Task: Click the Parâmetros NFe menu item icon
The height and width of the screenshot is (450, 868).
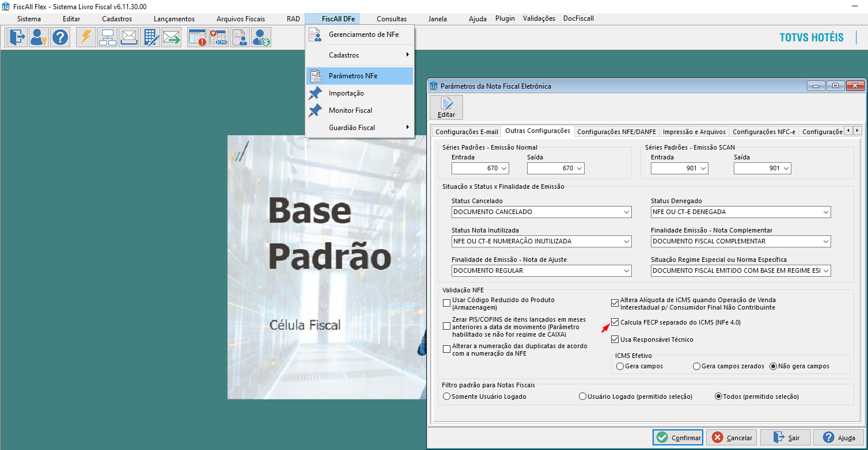Action: (316, 76)
